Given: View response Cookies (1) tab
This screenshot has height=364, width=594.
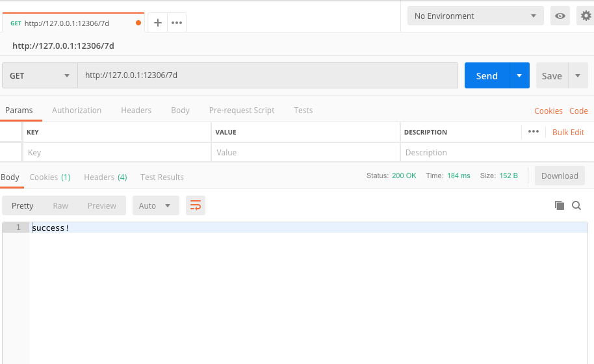Looking at the screenshot, I should 50,177.
